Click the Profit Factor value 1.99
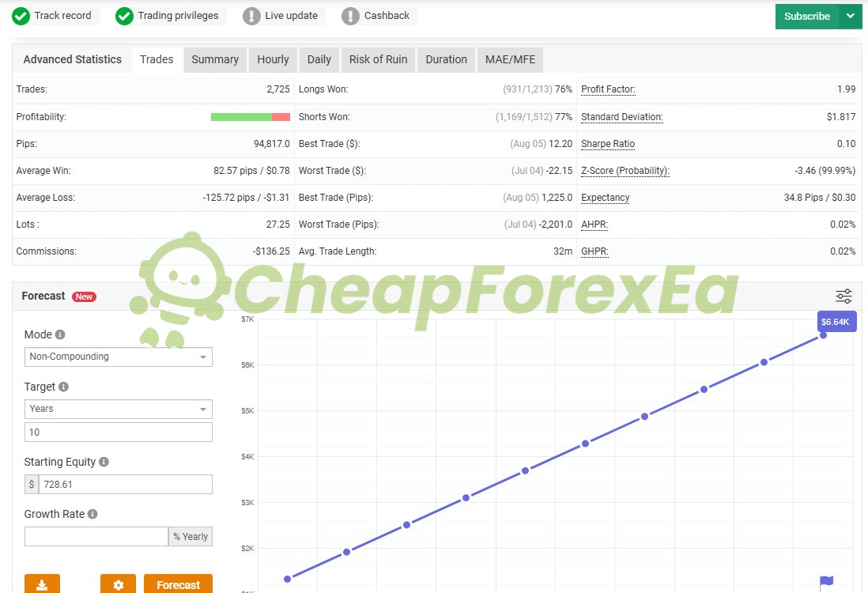This screenshot has height=593, width=868. coord(847,89)
